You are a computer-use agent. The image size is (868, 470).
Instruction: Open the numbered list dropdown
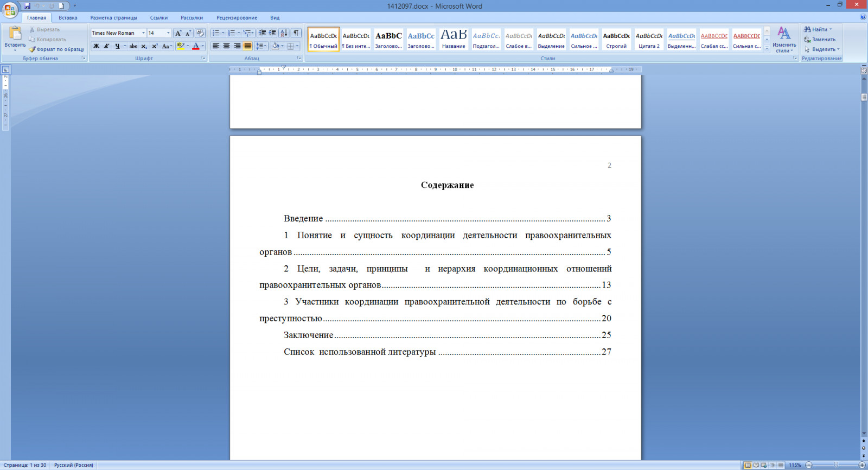(239, 33)
